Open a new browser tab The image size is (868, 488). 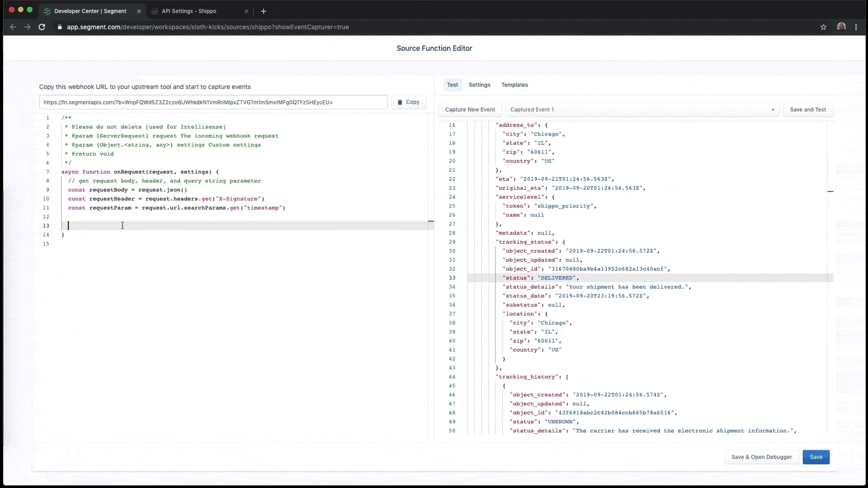[x=264, y=11]
